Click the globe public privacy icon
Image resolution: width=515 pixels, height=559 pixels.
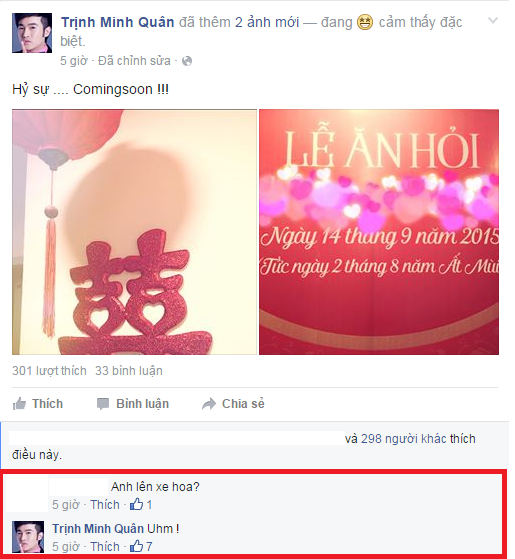pyautogui.click(x=187, y=61)
